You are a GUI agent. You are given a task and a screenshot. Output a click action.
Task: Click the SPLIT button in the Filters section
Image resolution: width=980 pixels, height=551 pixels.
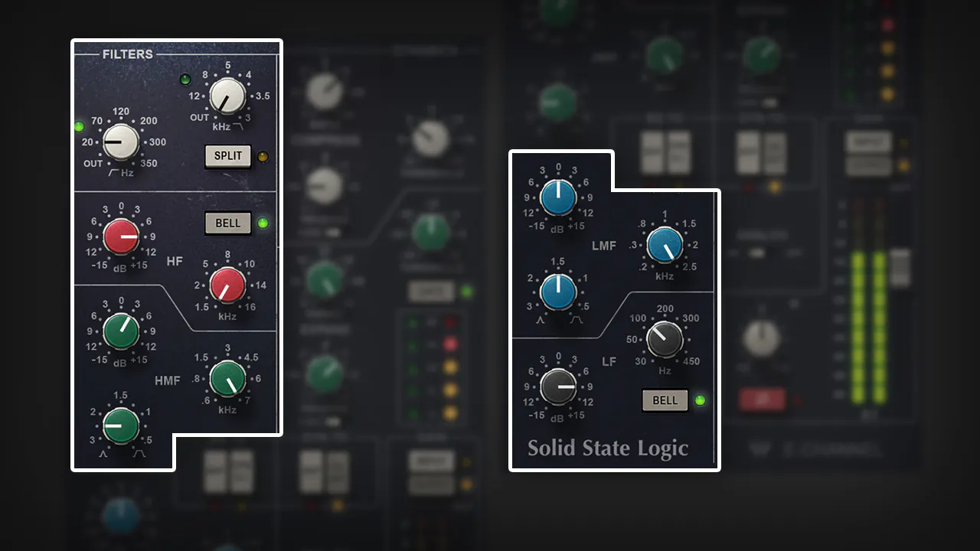pos(228,155)
